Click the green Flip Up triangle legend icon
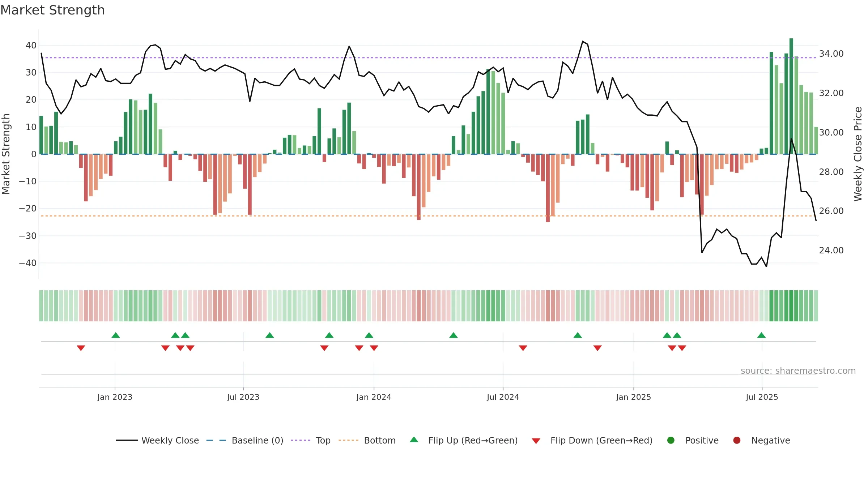The width and height of the screenshot is (868, 488). coord(414,440)
